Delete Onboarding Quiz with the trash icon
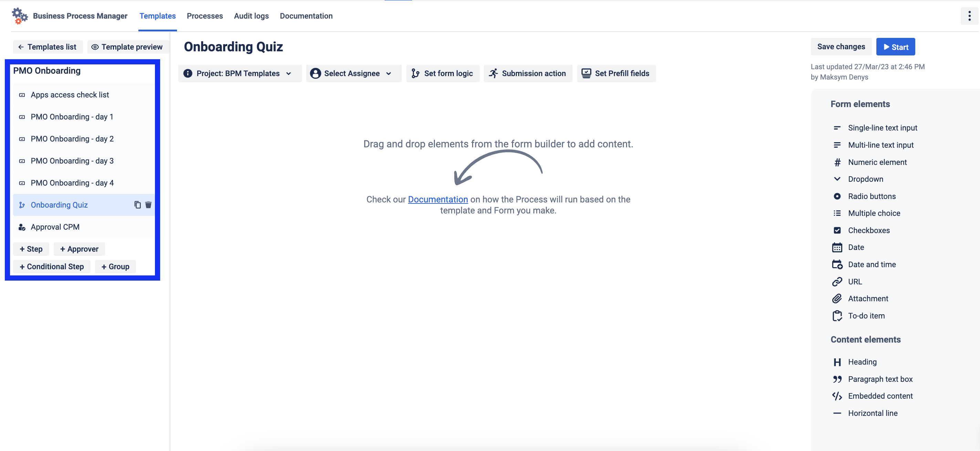This screenshot has height=451, width=980. pyautogui.click(x=148, y=205)
